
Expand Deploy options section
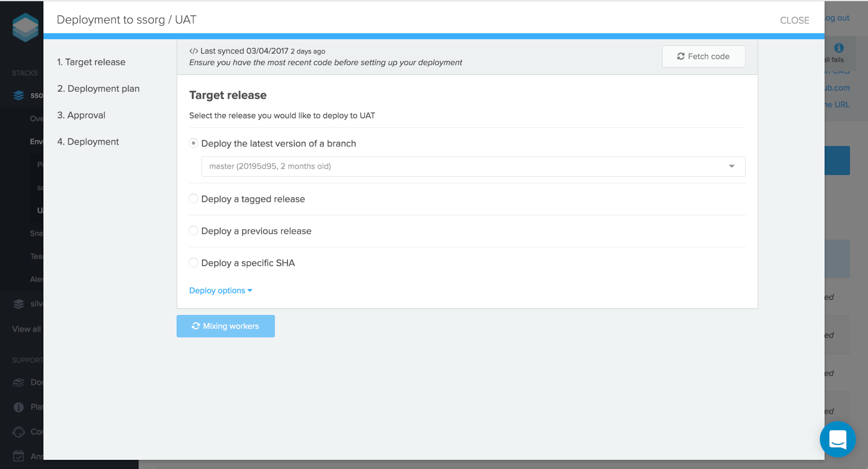click(x=221, y=291)
